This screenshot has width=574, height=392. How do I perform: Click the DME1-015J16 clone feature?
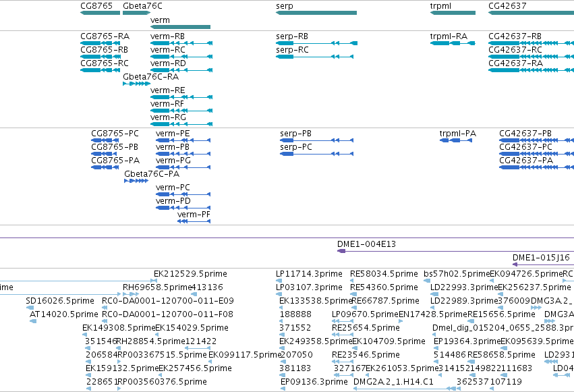click(543, 264)
